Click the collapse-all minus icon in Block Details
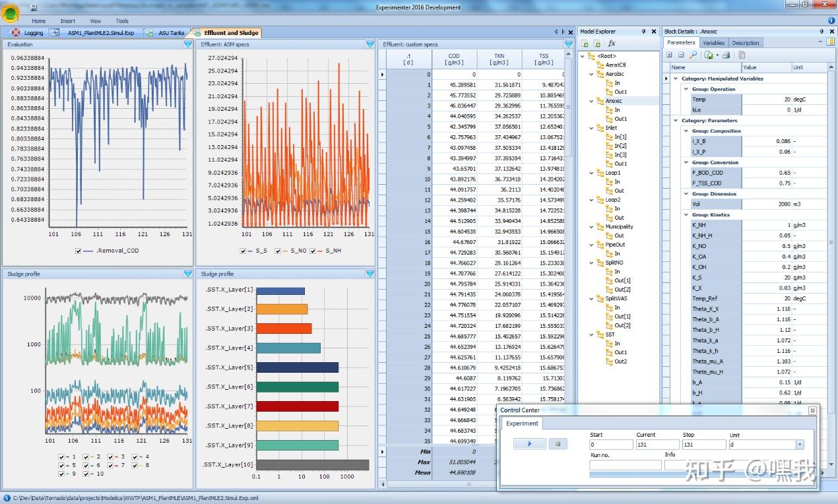 681,55
